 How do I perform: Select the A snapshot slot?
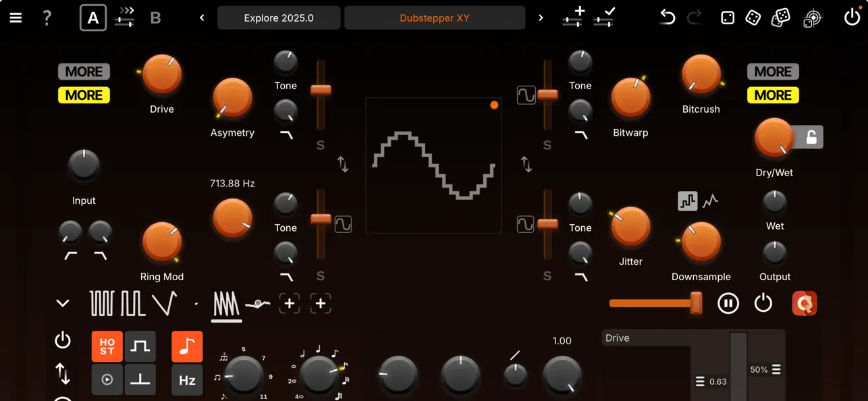[x=92, y=18]
